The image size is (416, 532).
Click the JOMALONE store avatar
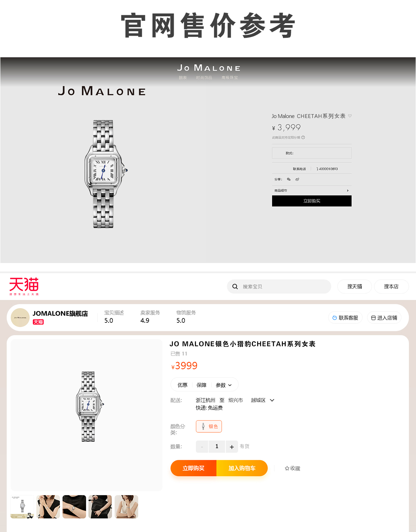(20, 318)
